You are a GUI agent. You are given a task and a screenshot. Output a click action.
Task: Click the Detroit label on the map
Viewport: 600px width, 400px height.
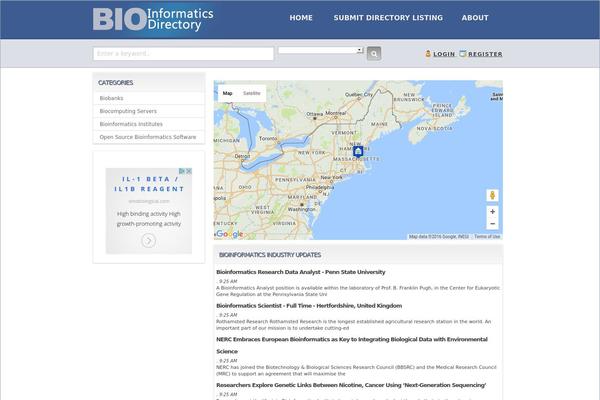click(x=242, y=156)
